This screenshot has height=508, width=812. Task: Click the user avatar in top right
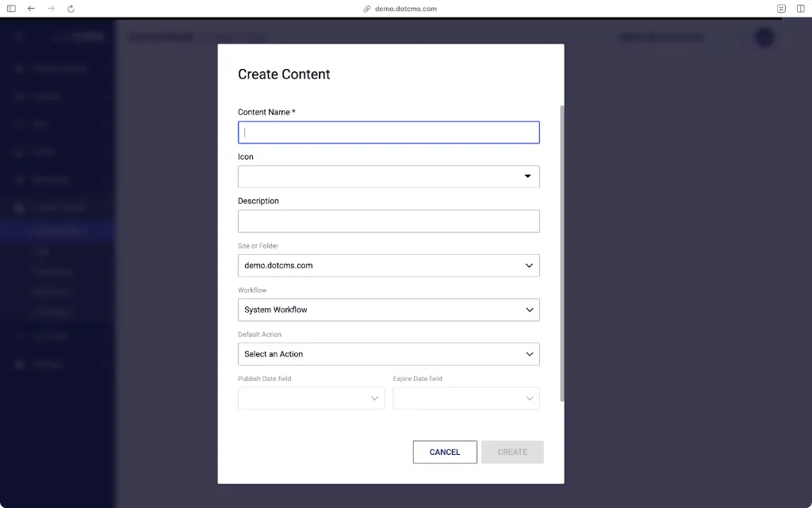point(764,37)
